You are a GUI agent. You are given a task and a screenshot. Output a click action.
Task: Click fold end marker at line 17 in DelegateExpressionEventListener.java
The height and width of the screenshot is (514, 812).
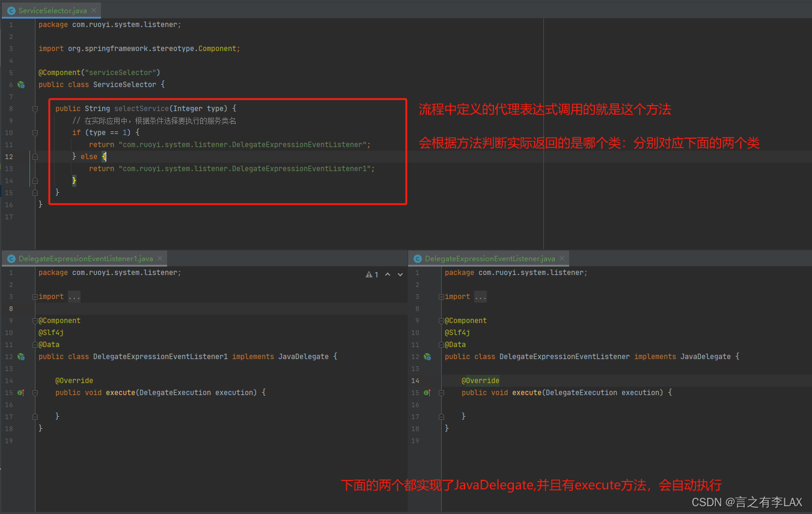[x=442, y=417]
